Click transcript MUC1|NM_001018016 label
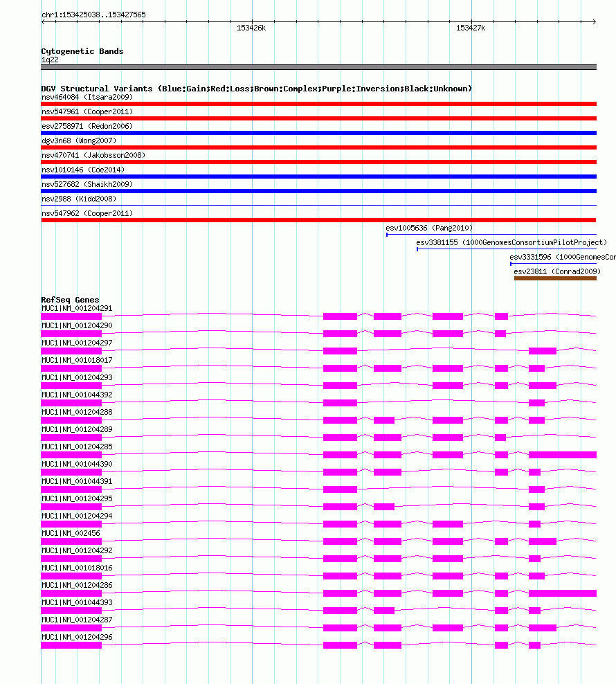616x684 pixels. point(77,568)
